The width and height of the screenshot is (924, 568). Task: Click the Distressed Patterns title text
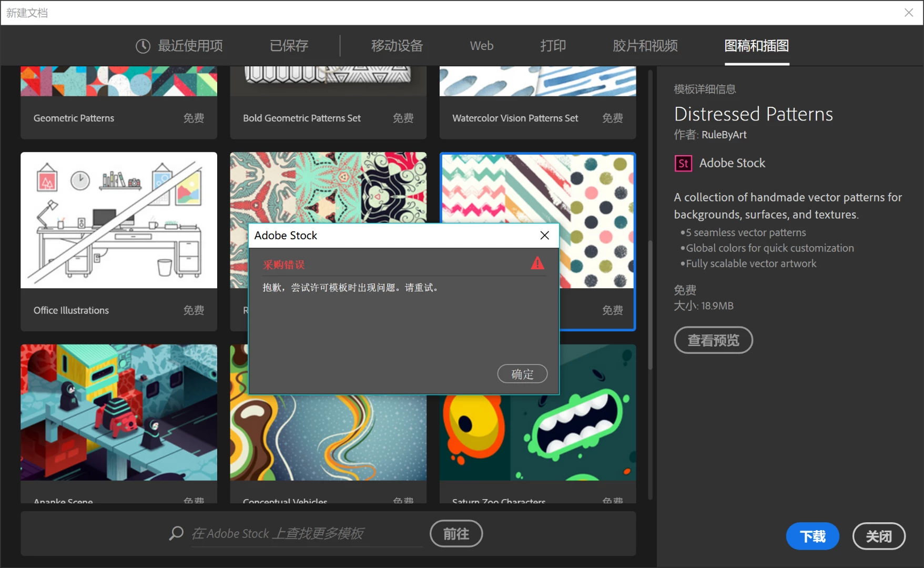754,114
